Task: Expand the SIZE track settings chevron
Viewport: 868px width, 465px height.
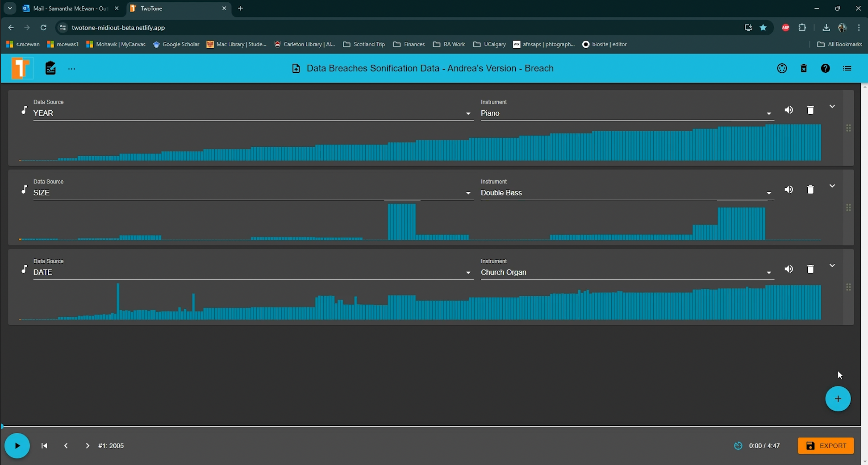Action: click(832, 186)
